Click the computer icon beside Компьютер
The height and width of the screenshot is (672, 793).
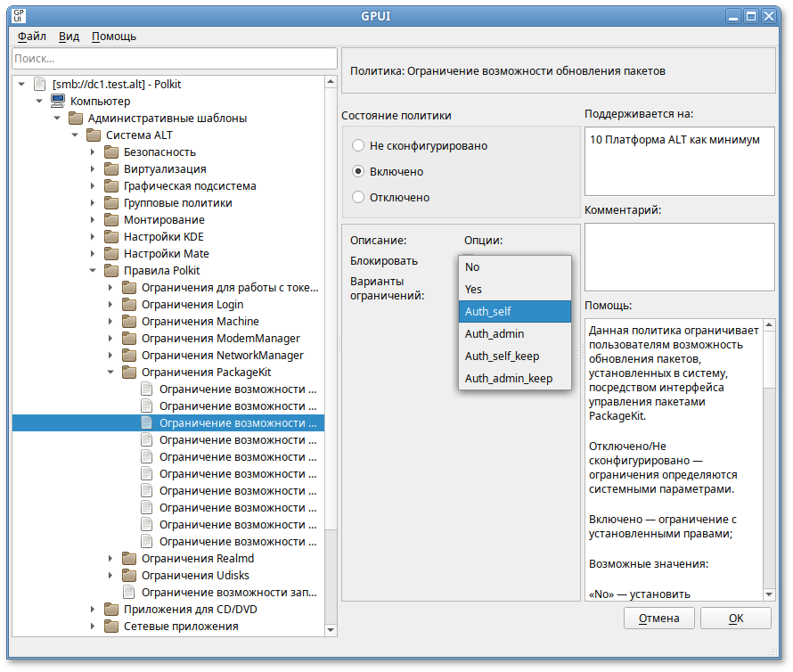[57, 101]
